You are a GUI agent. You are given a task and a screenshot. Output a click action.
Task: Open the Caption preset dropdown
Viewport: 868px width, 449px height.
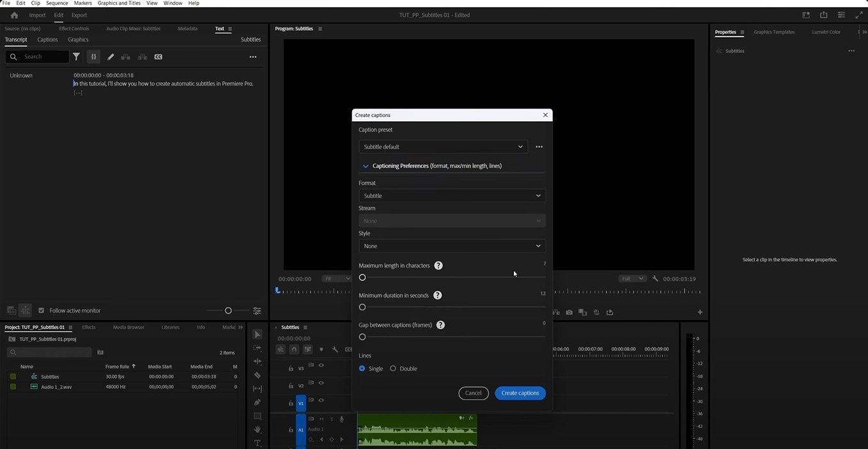click(x=443, y=147)
